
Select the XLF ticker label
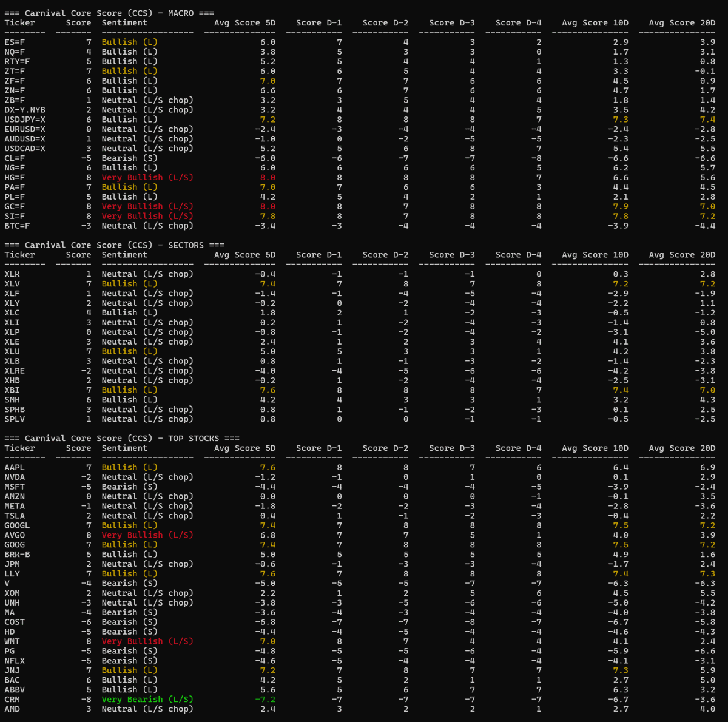coord(12,294)
